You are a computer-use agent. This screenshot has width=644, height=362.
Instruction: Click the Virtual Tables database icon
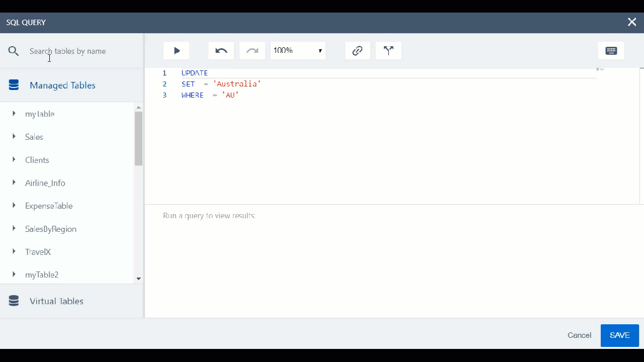coord(14,301)
